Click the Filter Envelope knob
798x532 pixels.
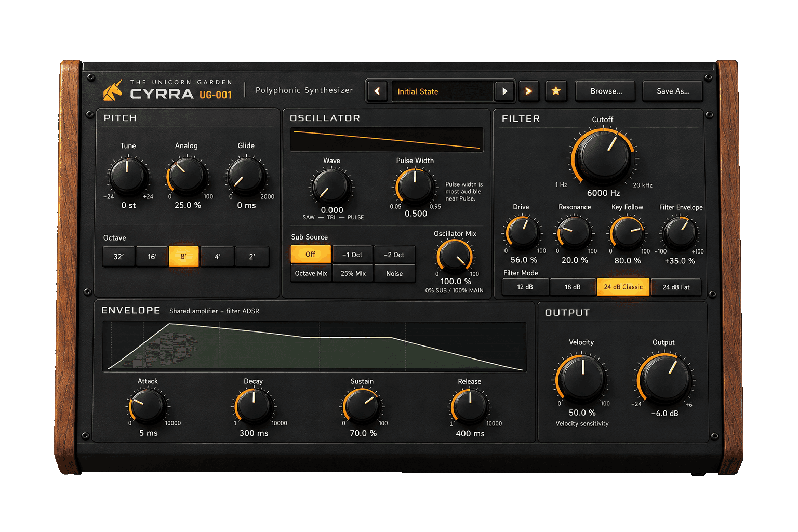click(680, 232)
